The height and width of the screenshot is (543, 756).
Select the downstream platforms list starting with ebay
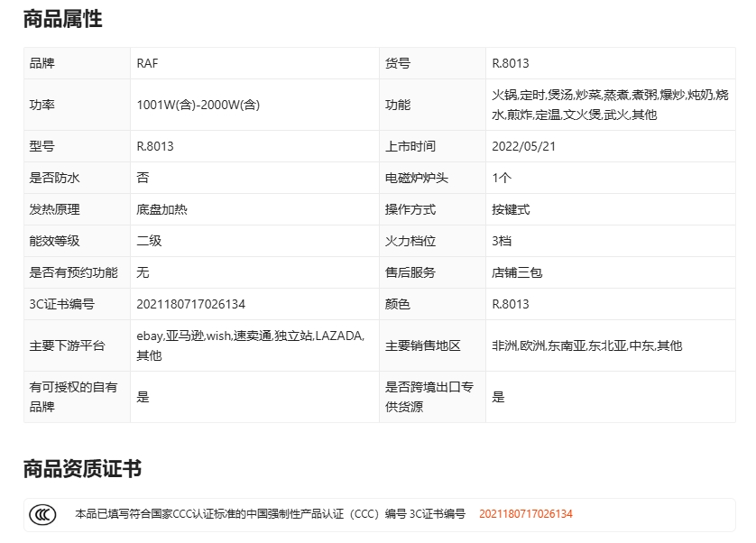[x=250, y=345]
